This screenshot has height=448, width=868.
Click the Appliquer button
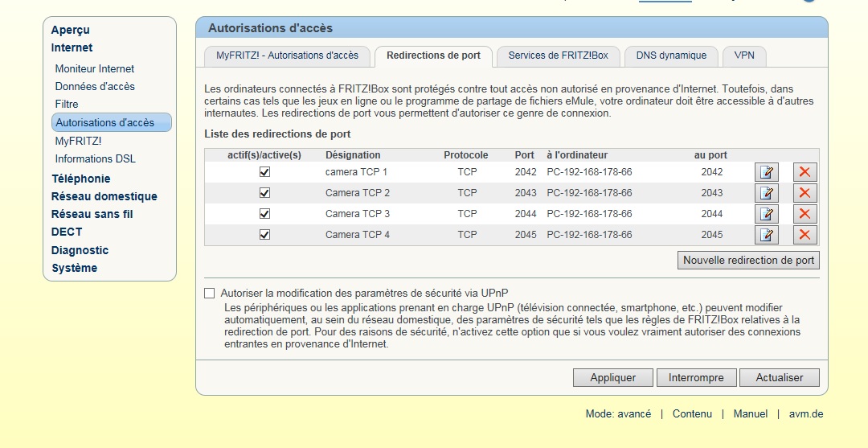coord(612,378)
